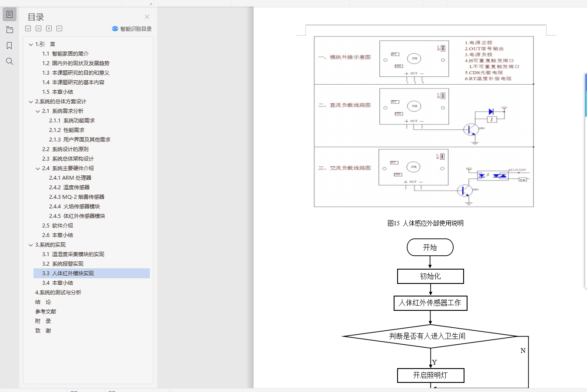Viewport: 587px width, 392px height.
Task: Click the sensor wiring diagram image
Action: [424, 122]
